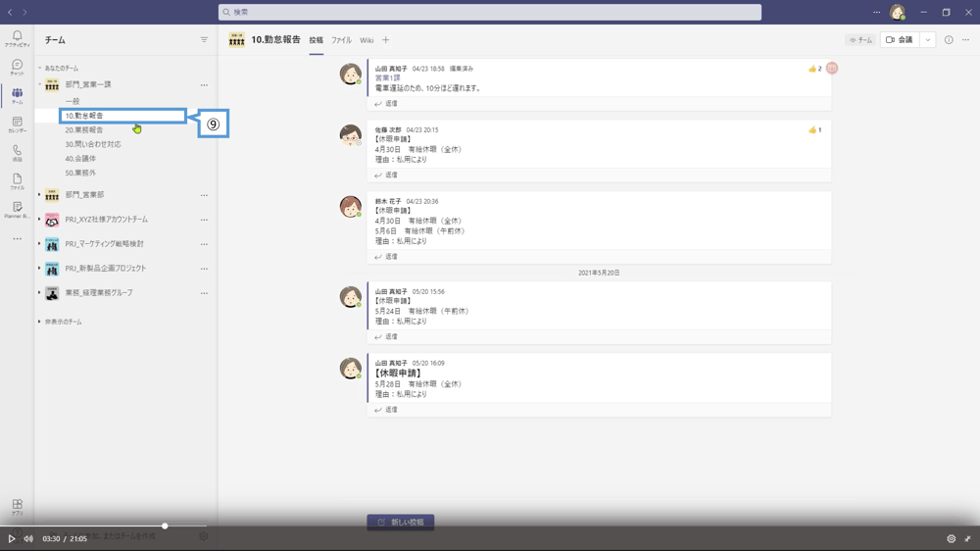This screenshot has width=980, height=551.
Task: Collapse the 部門_営業一課 team tree
Action: coord(39,84)
